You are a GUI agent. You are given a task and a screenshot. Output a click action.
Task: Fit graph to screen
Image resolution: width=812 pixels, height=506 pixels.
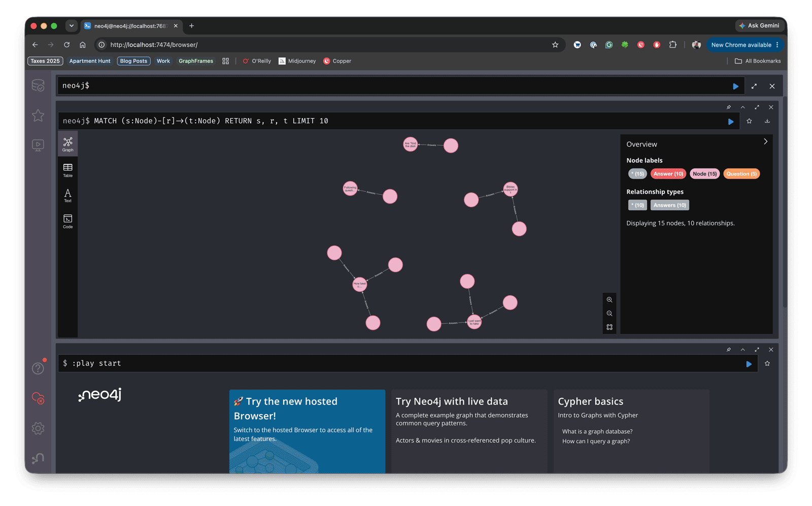[610, 327]
